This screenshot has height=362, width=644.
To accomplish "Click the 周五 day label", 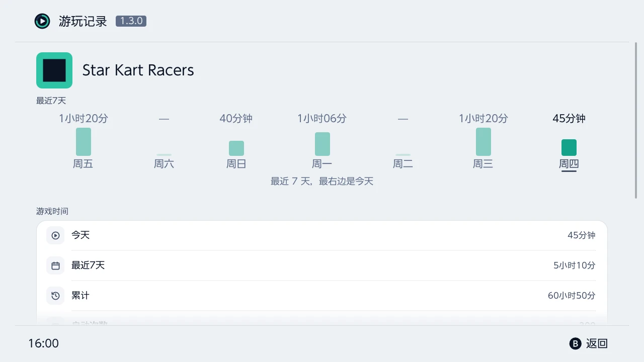I will [x=83, y=163].
